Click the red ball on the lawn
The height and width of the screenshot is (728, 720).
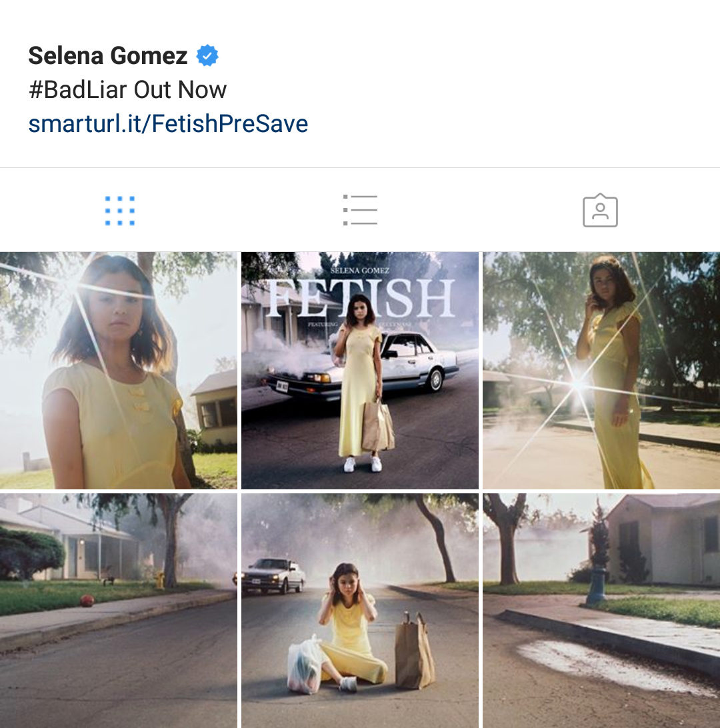(x=87, y=601)
